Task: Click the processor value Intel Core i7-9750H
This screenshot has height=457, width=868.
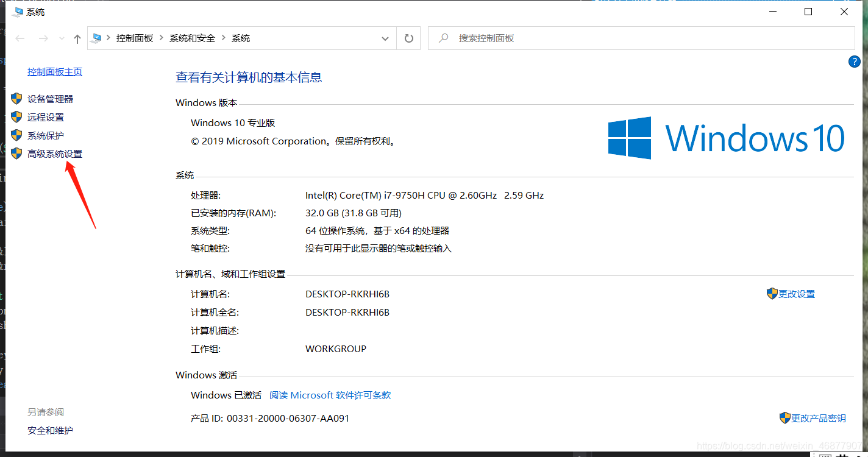Action: pyautogui.click(x=424, y=195)
